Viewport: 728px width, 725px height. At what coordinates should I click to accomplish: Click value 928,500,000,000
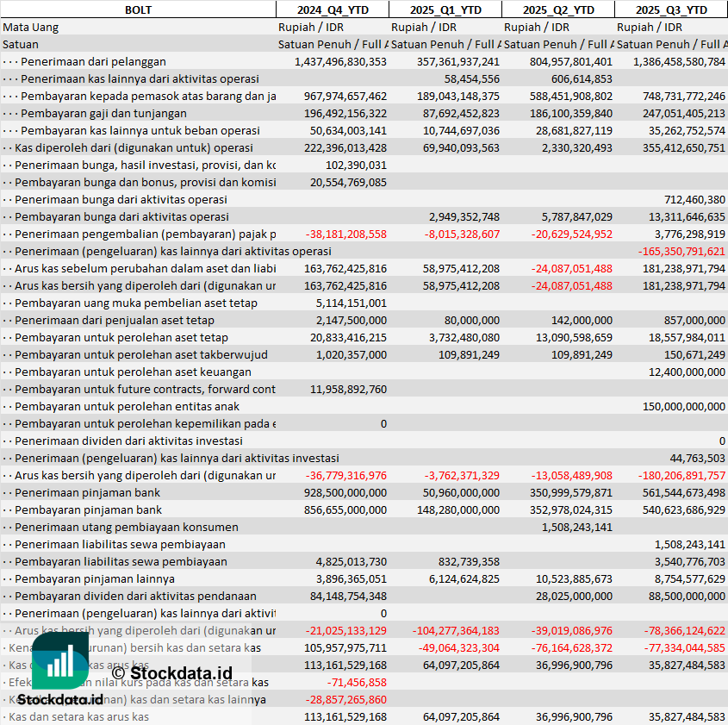click(345, 493)
